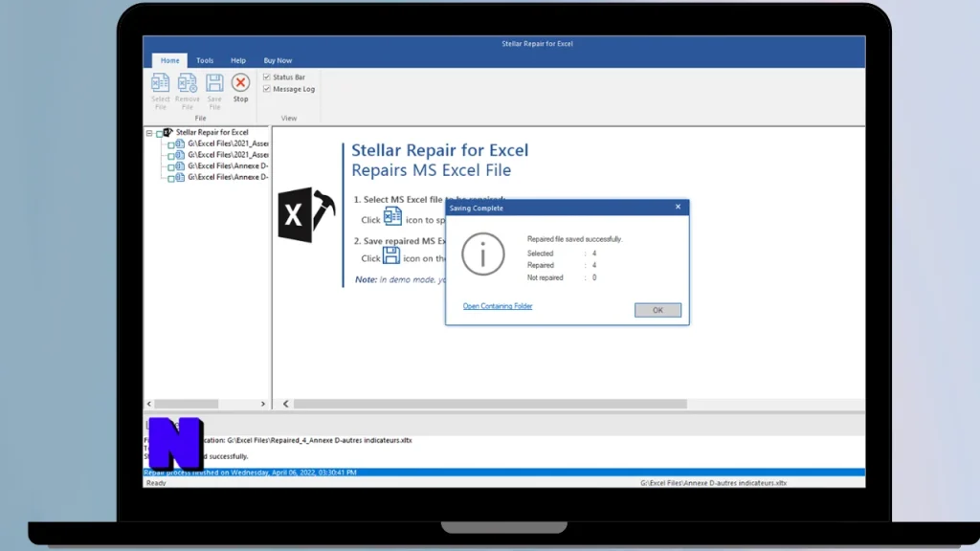Click the file icon of the first 2021_Asse entry

tap(180, 143)
